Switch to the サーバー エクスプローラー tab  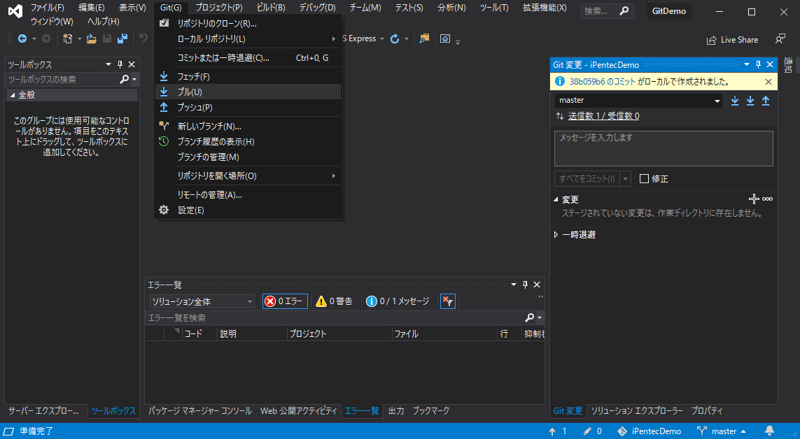point(44,411)
